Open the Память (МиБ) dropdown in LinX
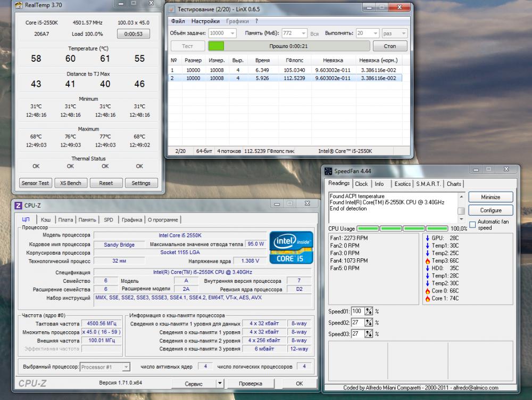 pos(304,33)
